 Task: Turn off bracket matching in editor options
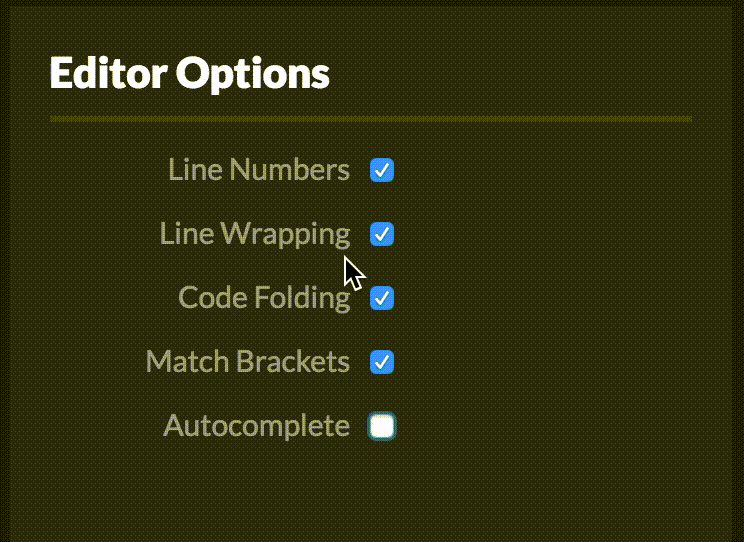pos(382,362)
